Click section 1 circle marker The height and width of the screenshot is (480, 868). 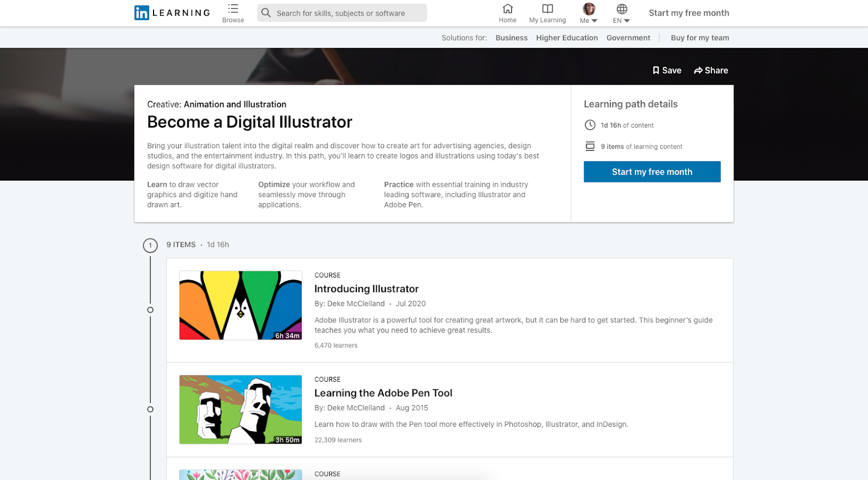click(150, 245)
